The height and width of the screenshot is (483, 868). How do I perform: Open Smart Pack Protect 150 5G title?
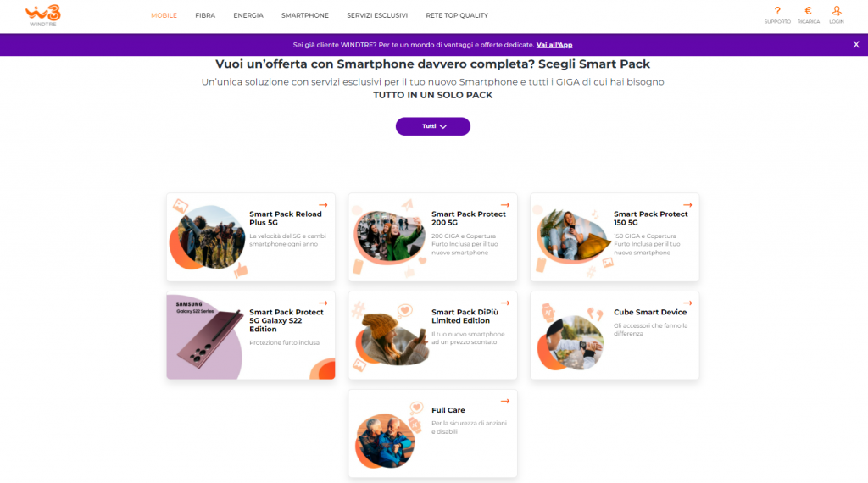[x=650, y=218]
